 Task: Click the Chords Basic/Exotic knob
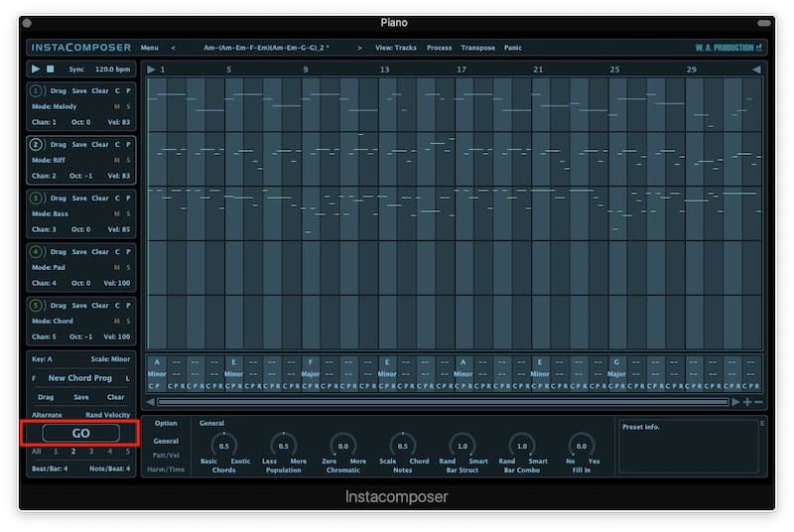coord(224,446)
